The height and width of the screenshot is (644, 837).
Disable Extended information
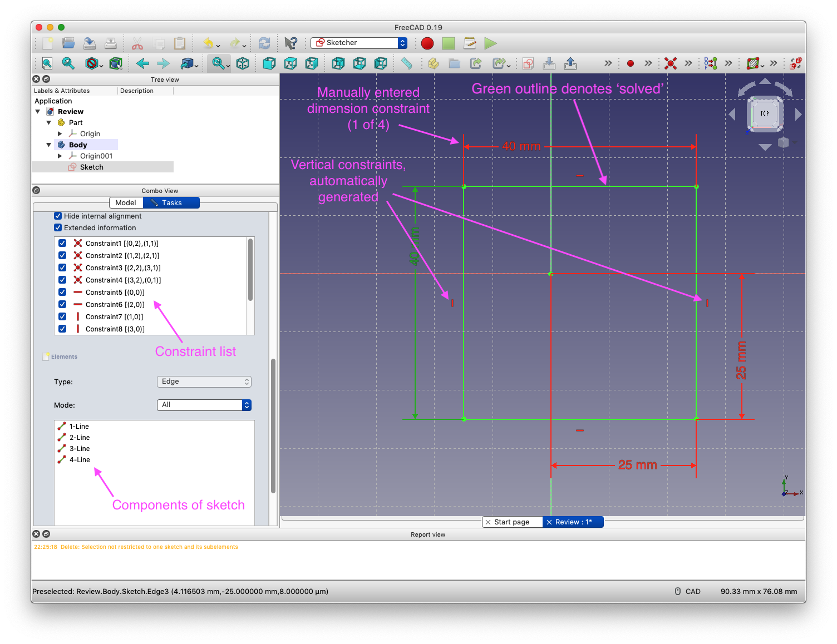tap(58, 227)
